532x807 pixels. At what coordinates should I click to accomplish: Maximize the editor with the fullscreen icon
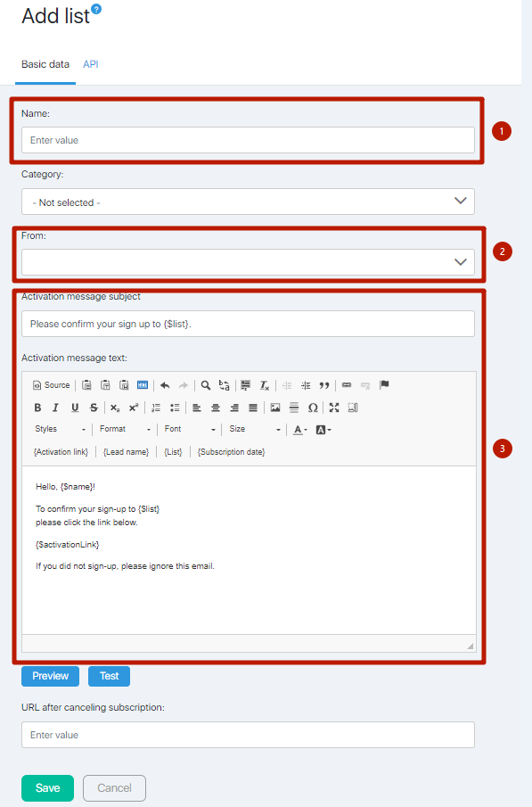334,408
